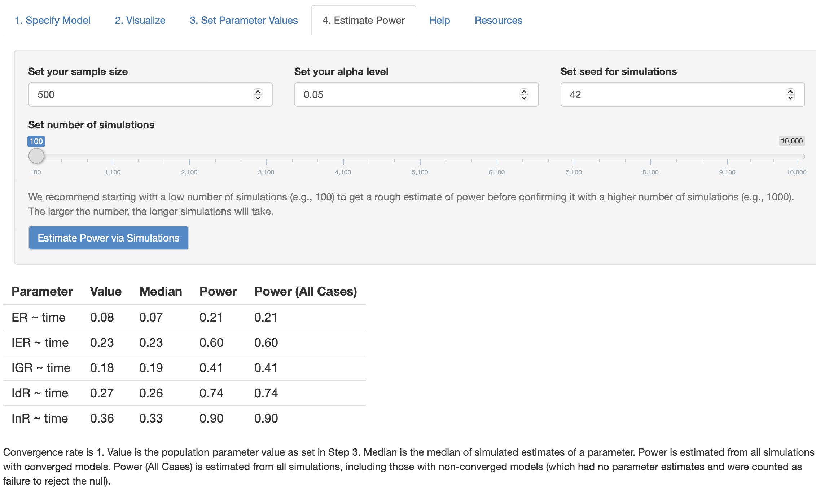Open the 1. Specify Model tab
This screenshot has width=816, height=504.
coord(53,21)
